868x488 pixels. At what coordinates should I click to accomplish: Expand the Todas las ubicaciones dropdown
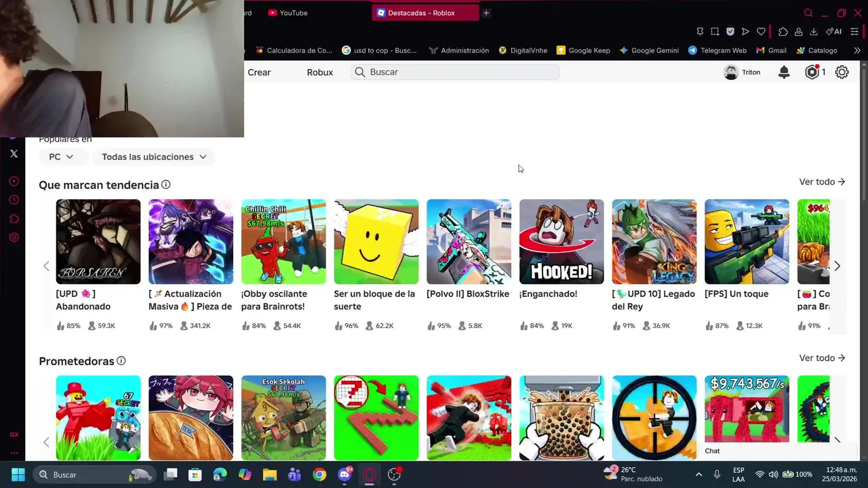(154, 157)
